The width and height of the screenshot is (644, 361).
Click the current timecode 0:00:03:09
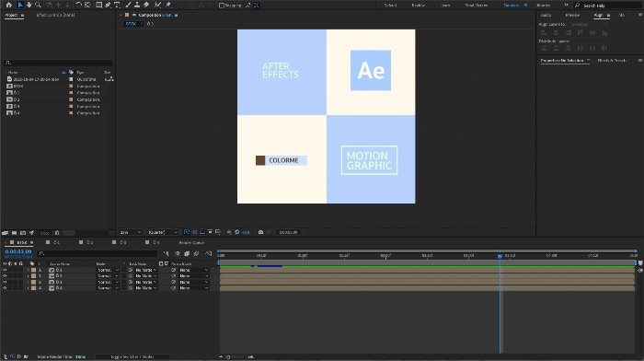pos(18,251)
